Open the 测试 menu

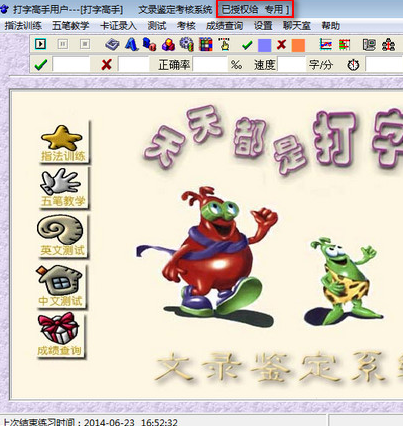tap(157, 26)
